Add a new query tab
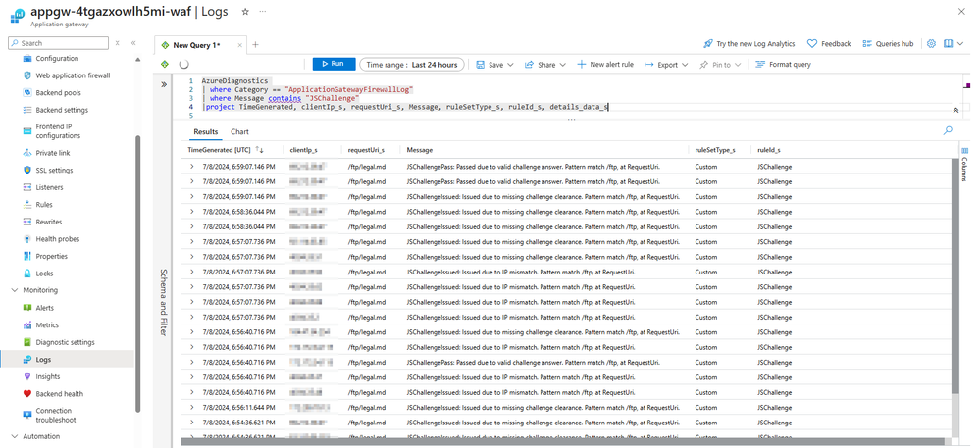This screenshot has height=448, width=980. click(255, 45)
